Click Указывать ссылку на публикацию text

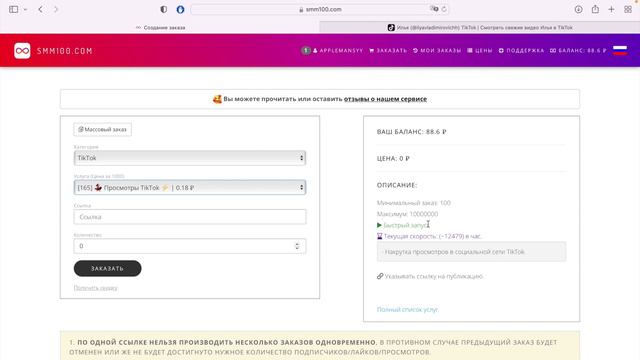[x=433, y=276]
